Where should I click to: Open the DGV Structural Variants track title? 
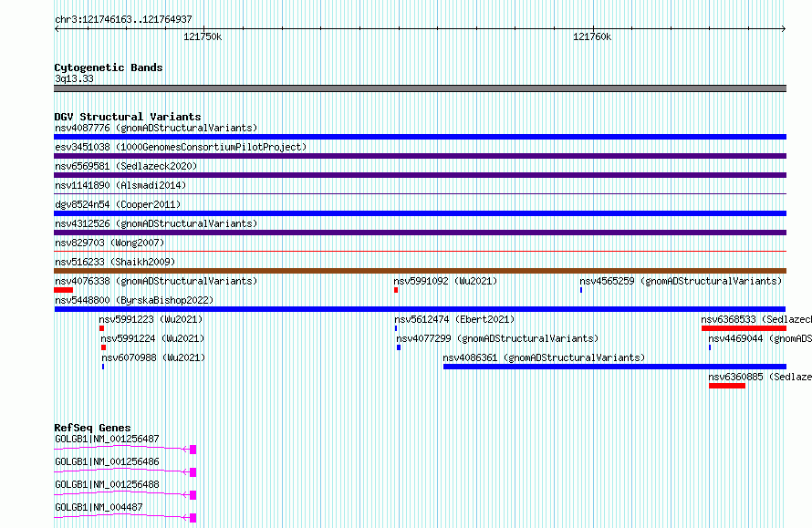128,117
